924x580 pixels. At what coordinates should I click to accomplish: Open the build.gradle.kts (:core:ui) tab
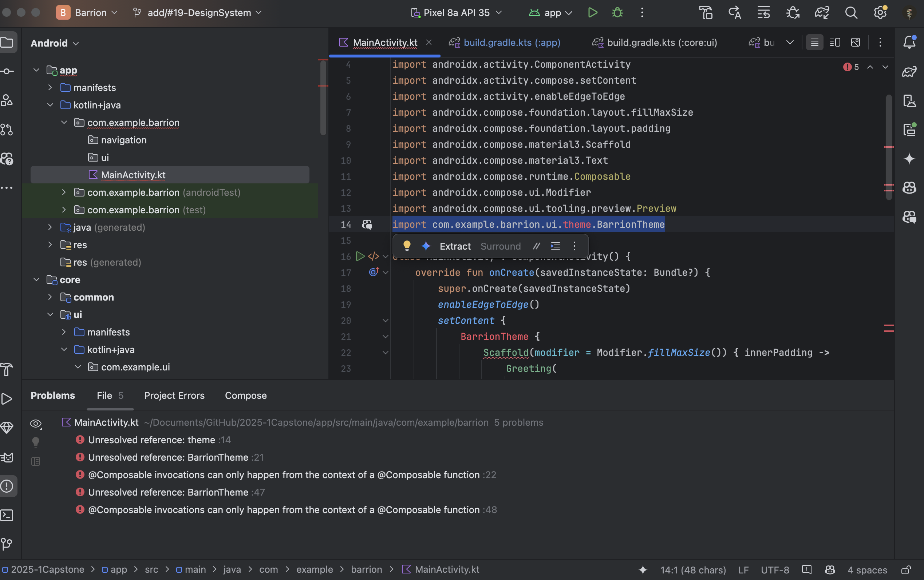662,42
